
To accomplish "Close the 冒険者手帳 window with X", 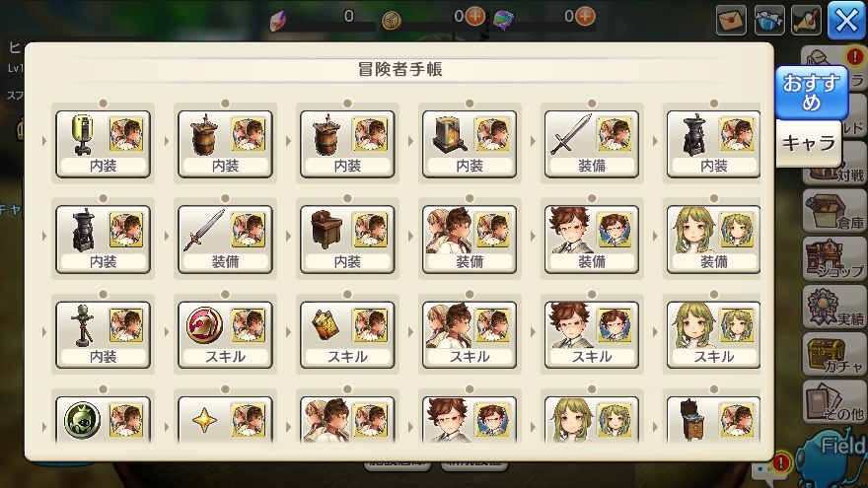I will pyautogui.click(x=846, y=21).
